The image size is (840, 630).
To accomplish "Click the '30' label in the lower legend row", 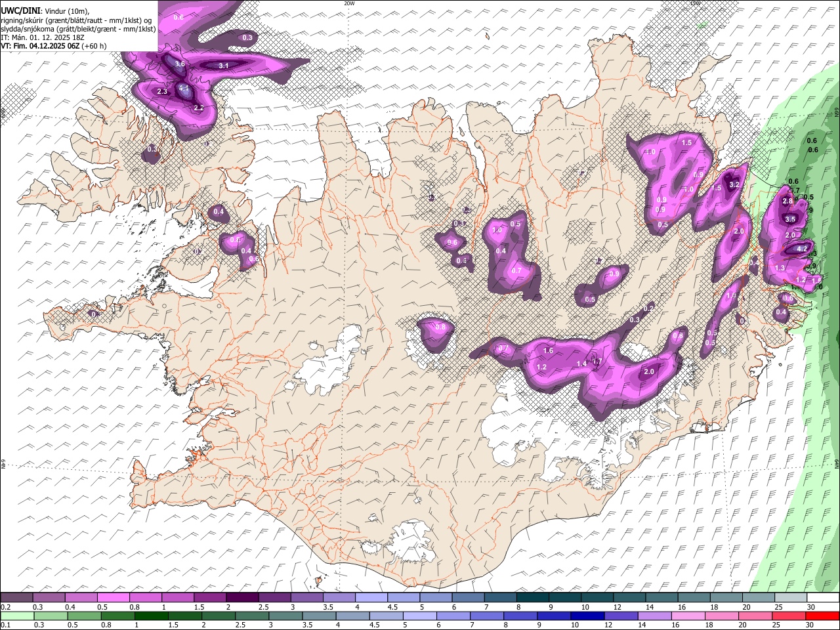I will [x=809, y=625].
